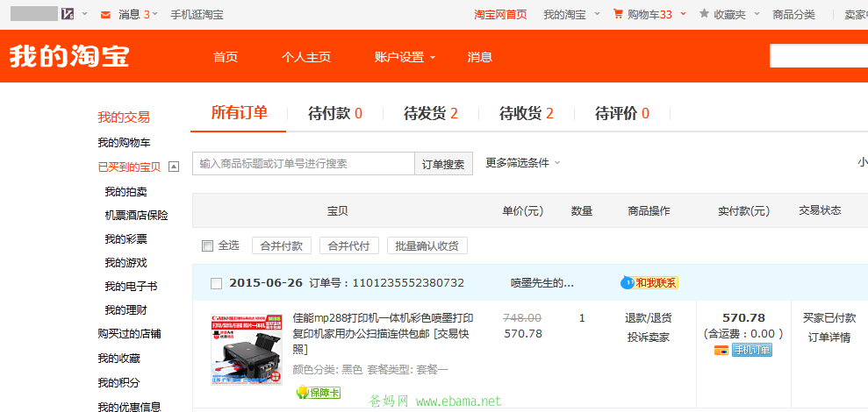Expand the 购物车33 dropdown arrow
The image size is (868, 412).
click(683, 14)
